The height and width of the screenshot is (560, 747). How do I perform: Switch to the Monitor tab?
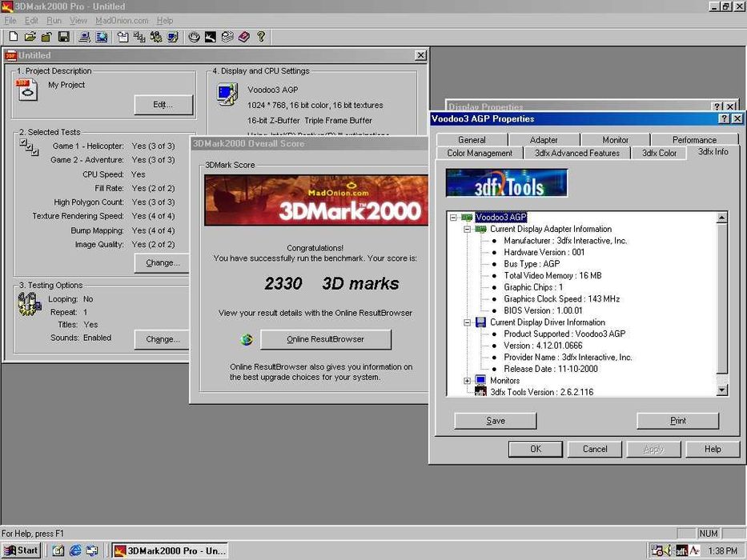[x=615, y=140]
